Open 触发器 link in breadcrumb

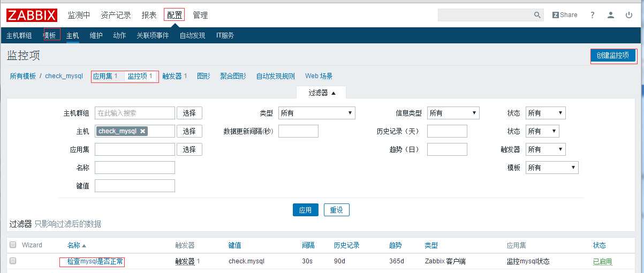tap(172, 77)
